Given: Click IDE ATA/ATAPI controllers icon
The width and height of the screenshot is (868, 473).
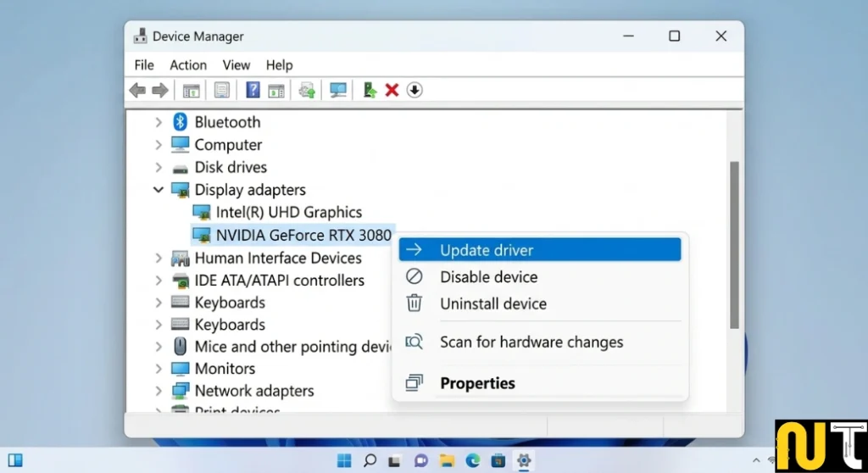Looking at the screenshot, I should pos(180,281).
